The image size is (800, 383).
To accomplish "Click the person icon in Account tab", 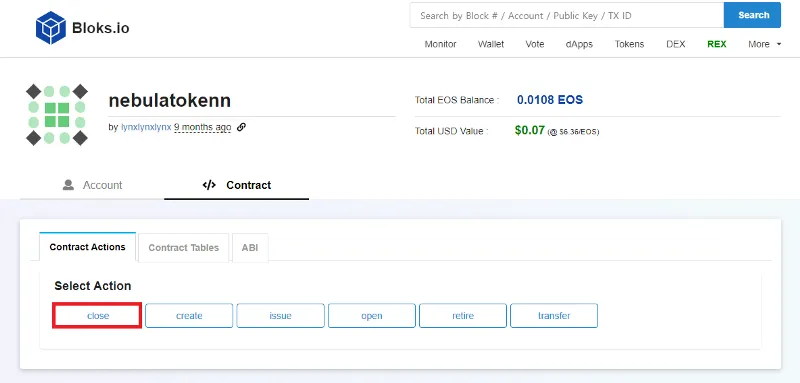I will click(68, 185).
